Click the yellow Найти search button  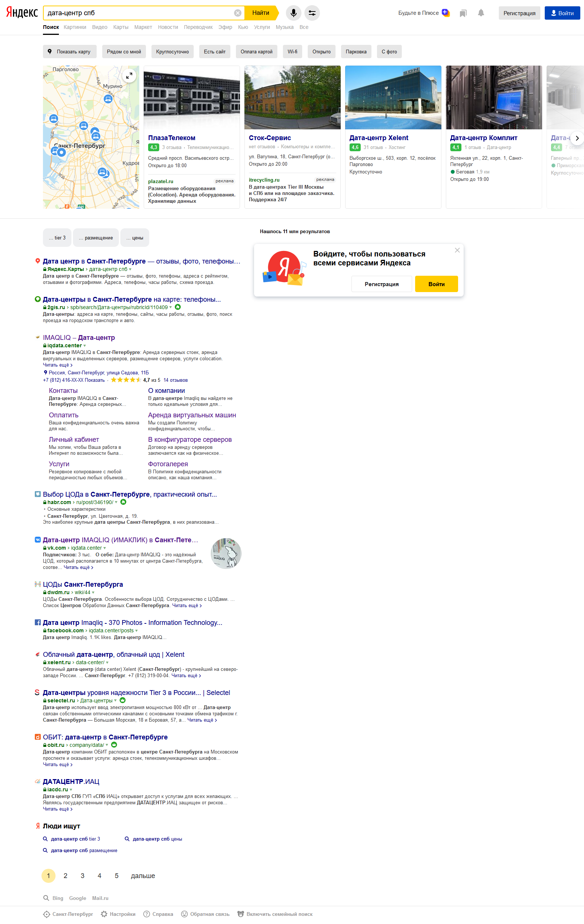point(261,13)
